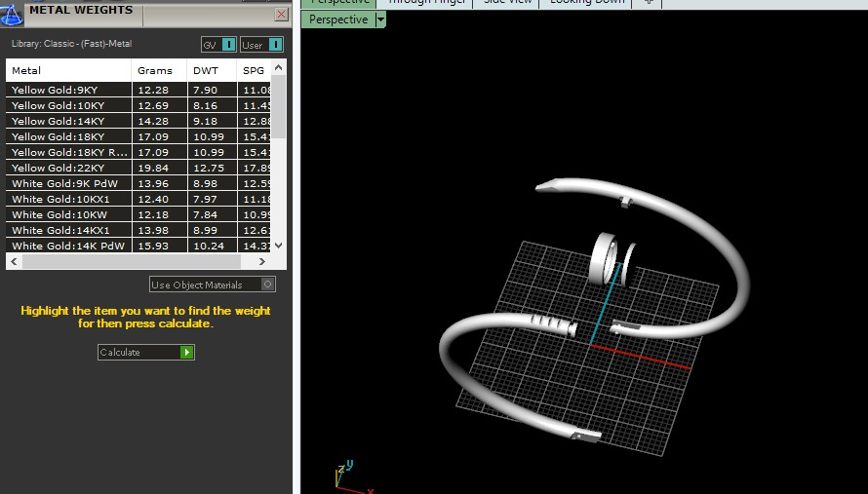
Task: Select the Yellow Gold:22KY row
Action: coord(138,168)
